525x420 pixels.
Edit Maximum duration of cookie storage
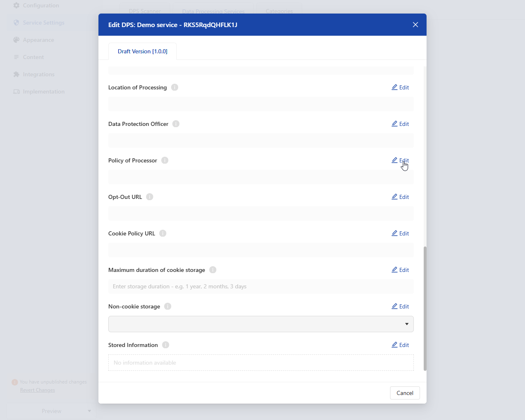point(400,270)
